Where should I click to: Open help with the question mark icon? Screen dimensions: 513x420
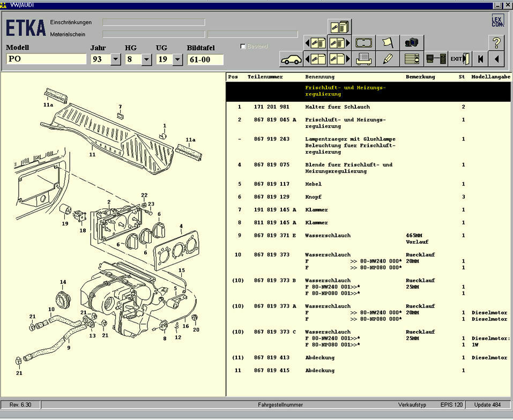pyautogui.click(x=496, y=42)
